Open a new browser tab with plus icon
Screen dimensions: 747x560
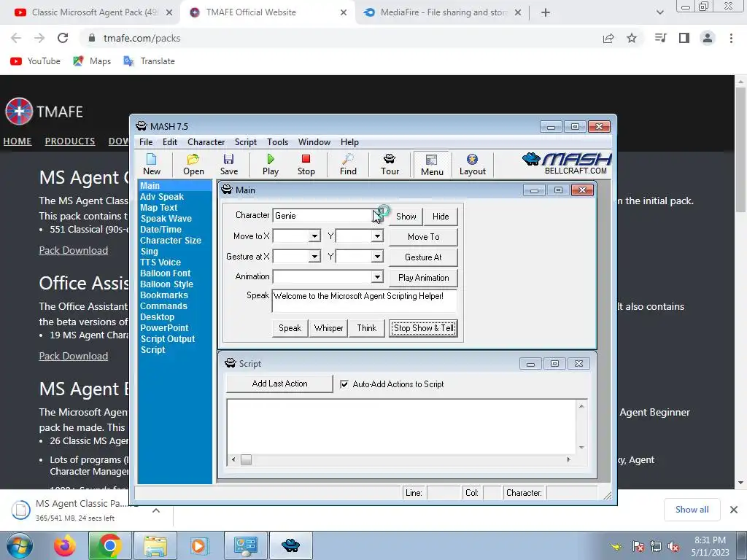546,12
